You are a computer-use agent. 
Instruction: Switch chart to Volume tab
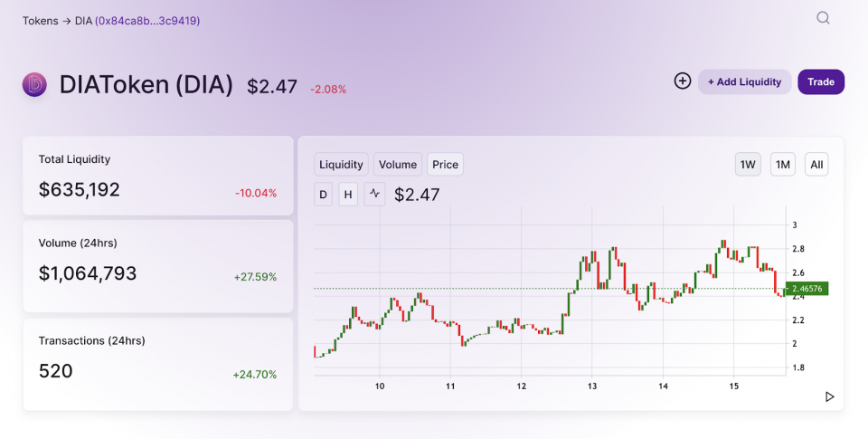tap(398, 164)
